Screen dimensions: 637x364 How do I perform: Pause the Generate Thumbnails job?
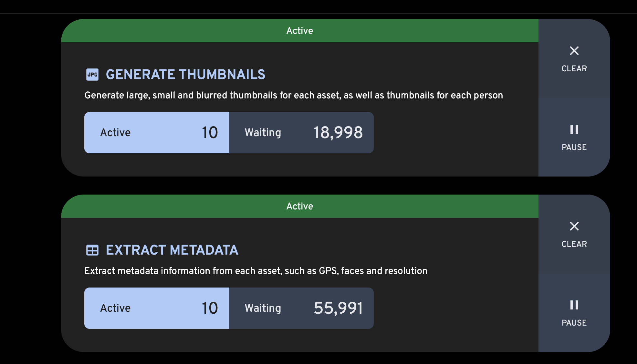(574, 137)
